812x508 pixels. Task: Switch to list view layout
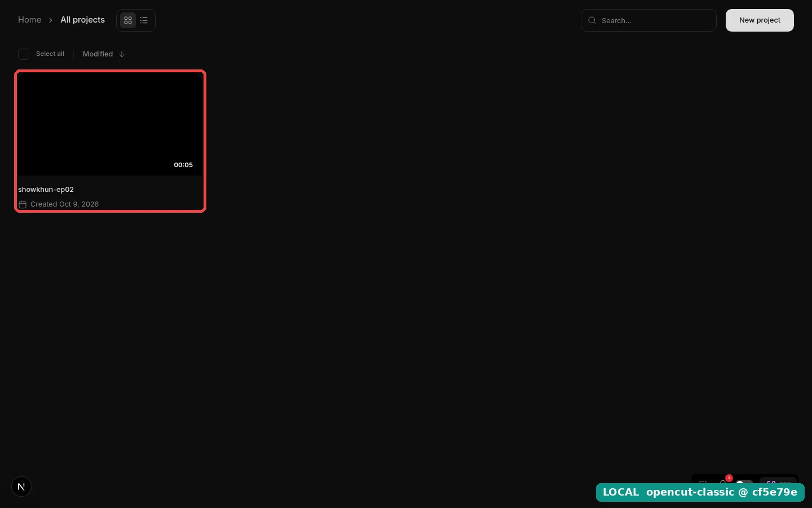coord(144,20)
